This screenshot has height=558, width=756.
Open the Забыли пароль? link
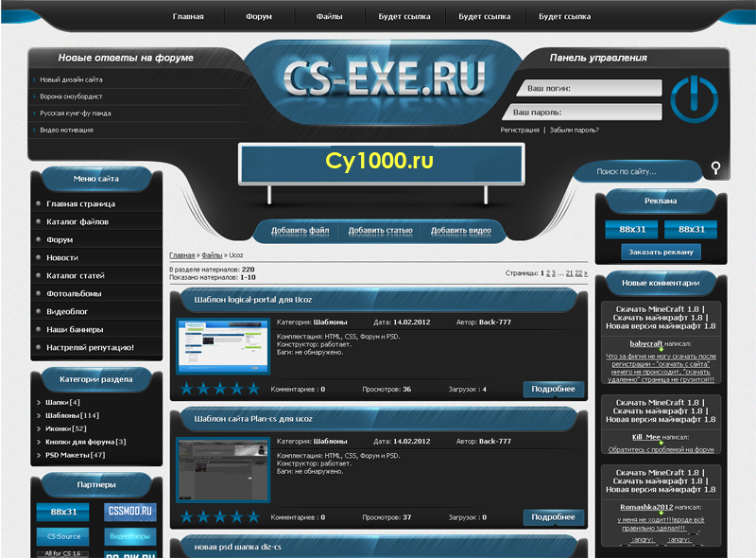click(574, 130)
